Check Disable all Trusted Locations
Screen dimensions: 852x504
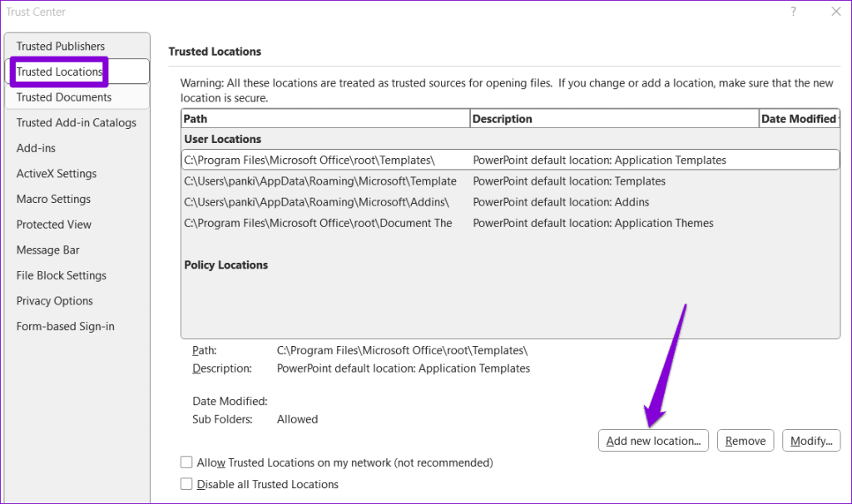pyautogui.click(x=186, y=484)
